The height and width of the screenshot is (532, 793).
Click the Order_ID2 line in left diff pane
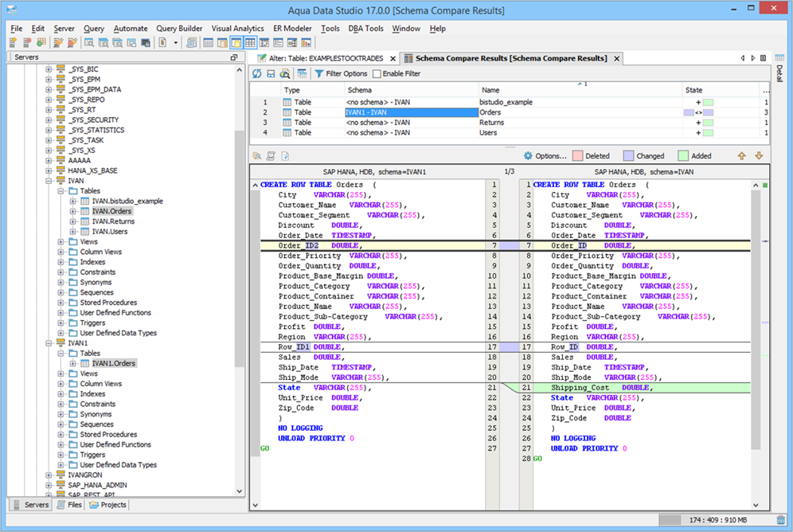coord(373,246)
